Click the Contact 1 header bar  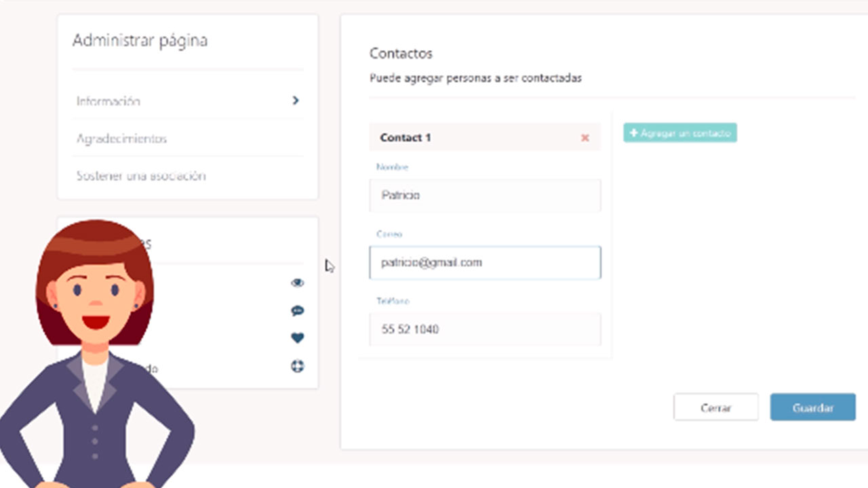coord(475,138)
